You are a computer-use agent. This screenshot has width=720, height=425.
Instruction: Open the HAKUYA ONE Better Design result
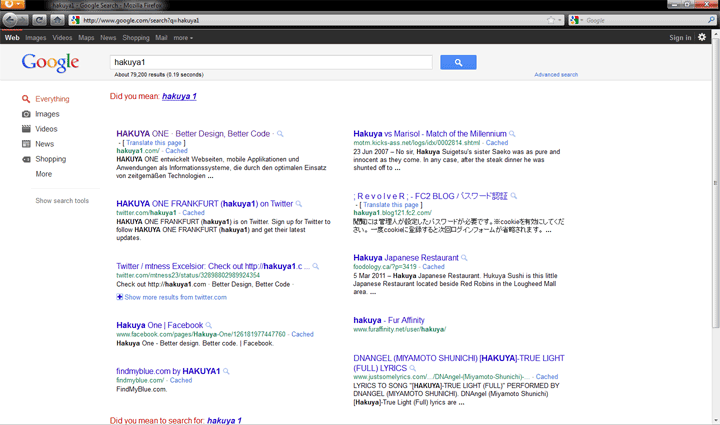point(193,134)
